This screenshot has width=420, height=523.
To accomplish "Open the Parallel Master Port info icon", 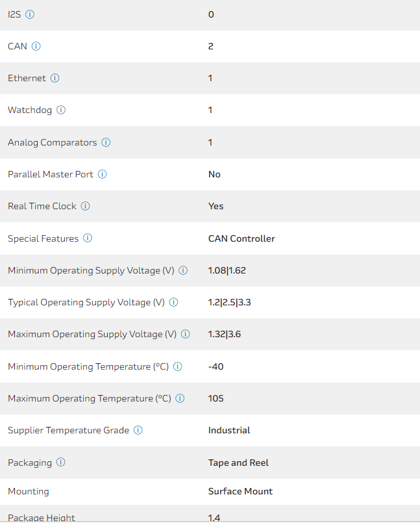I will tap(103, 174).
